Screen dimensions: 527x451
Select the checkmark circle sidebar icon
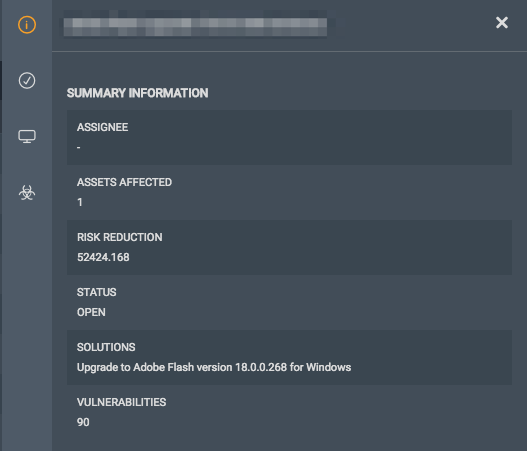point(27,81)
